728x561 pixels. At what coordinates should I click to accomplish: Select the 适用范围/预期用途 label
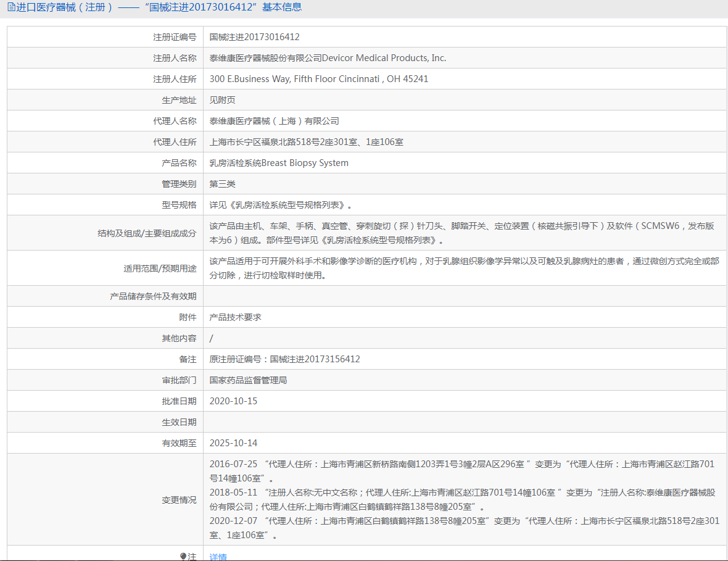(x=160, y=268)
